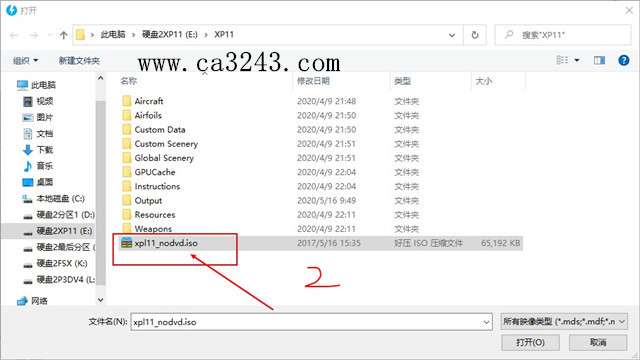Go up one folder level
Viewport: 640px width, 360px height.
click(x=64, y=36)
